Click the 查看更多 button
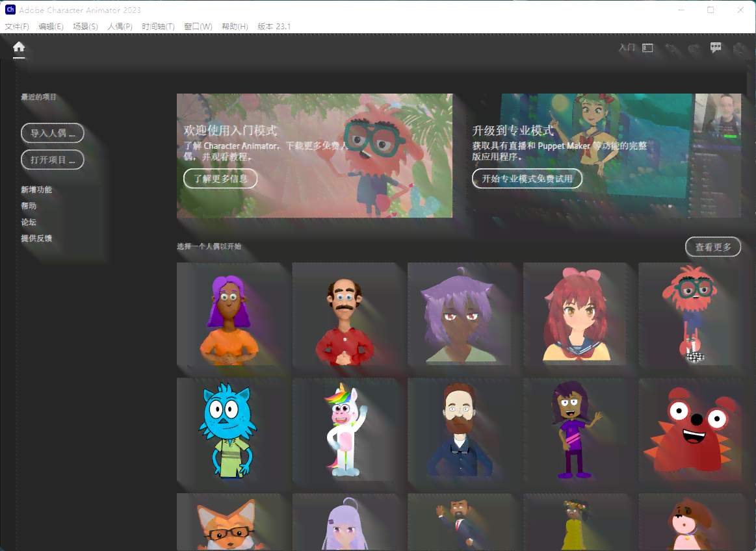756x551 pixels. pos(713,247)
